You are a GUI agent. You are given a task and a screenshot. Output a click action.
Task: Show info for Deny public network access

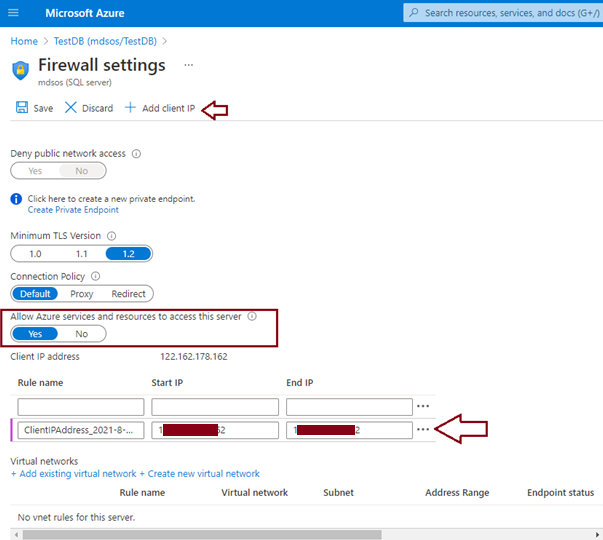(136, 154)
